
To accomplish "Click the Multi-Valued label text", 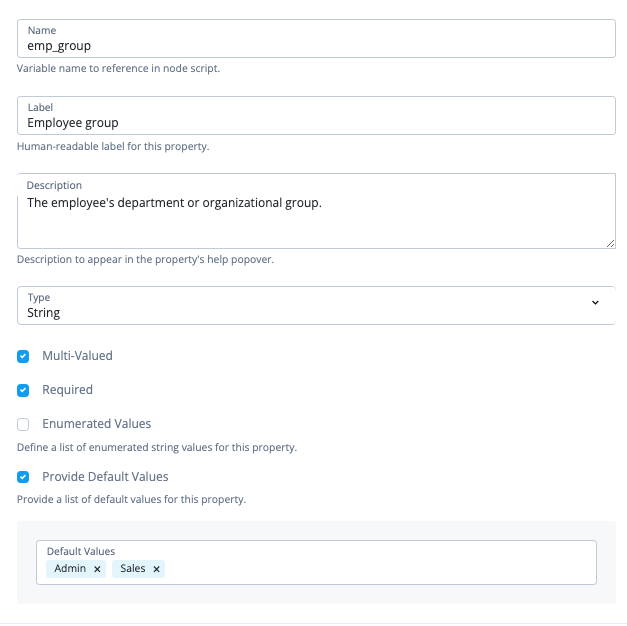I will [77, 356].
